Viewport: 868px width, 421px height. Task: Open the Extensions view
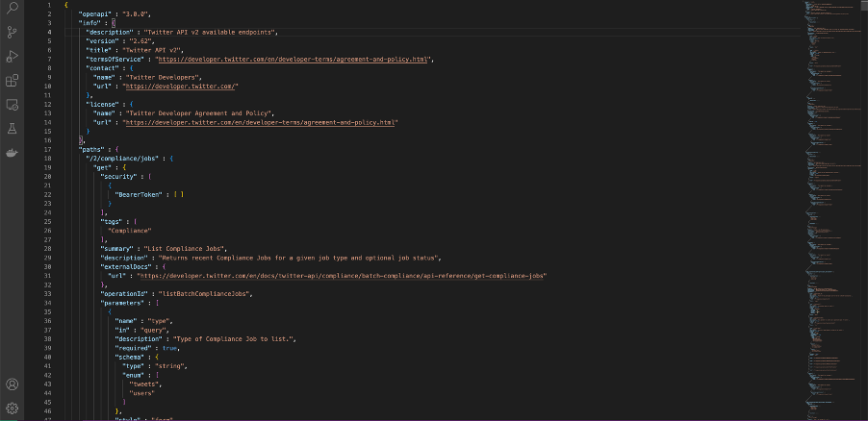(x=12, y=81)
